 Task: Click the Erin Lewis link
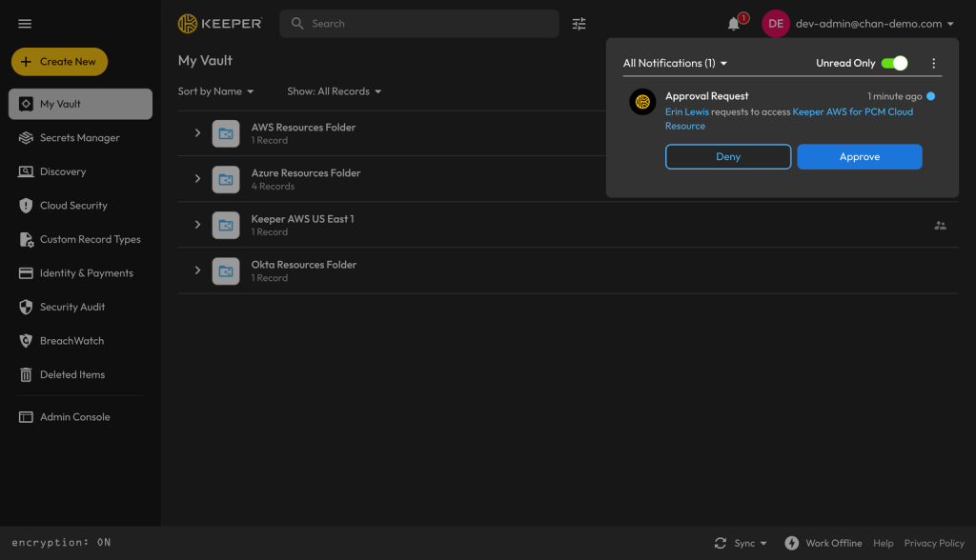(x=687, y=112)
